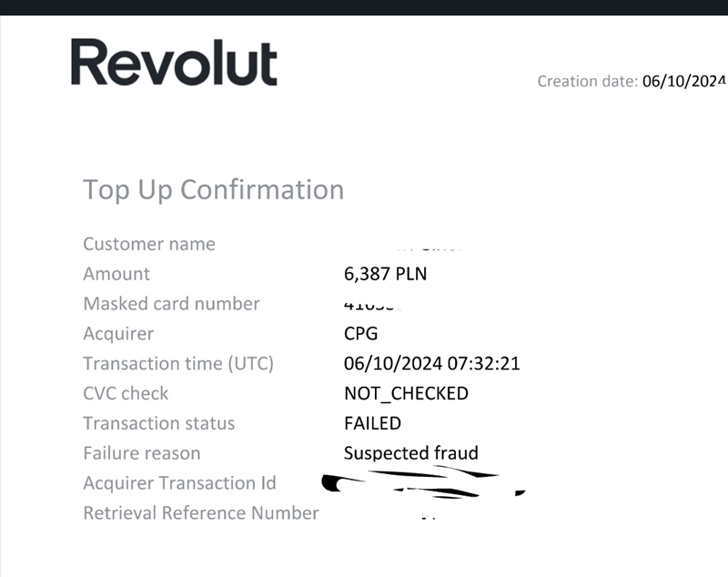Click the Revolut logo
The width and height of the screenshot is (728, 577).
[x=174, y=63]
